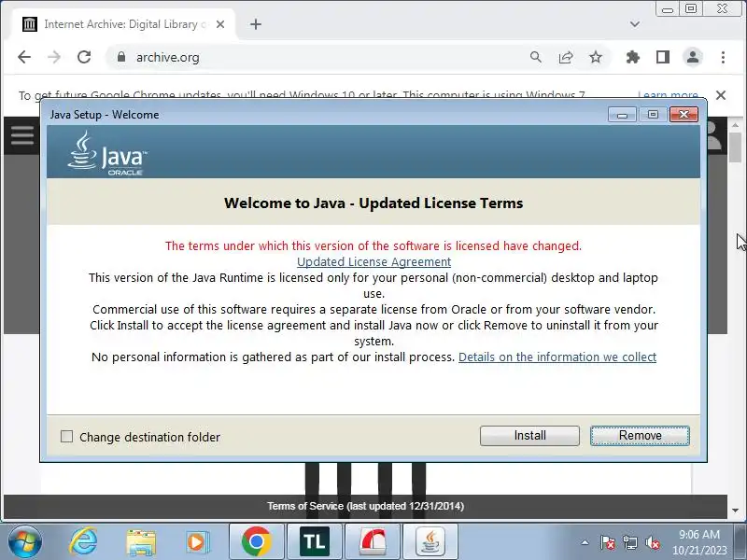Image resolution: width=747 pixels, height=560 pixels.
Task: Switch to Chrome in the taskbar
Action: pos(256,542)
